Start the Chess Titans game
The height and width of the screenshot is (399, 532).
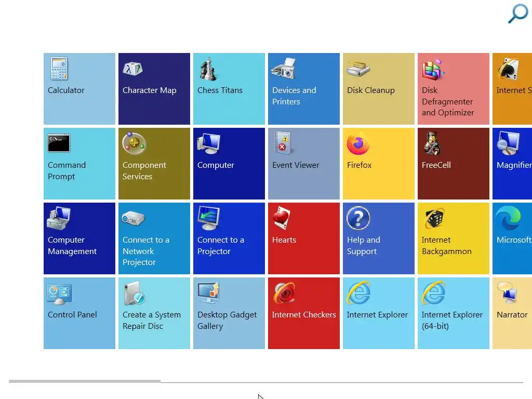click(x=229, y=89)
